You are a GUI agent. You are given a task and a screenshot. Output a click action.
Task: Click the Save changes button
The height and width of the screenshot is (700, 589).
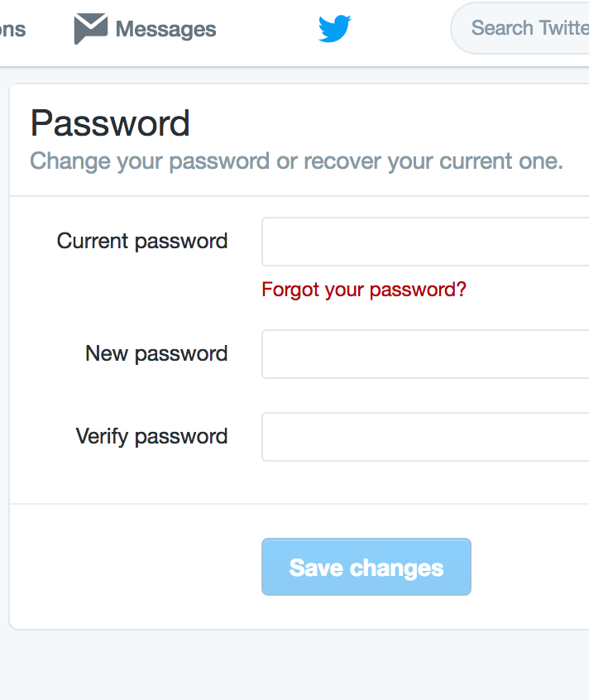(x=366, y=567)
